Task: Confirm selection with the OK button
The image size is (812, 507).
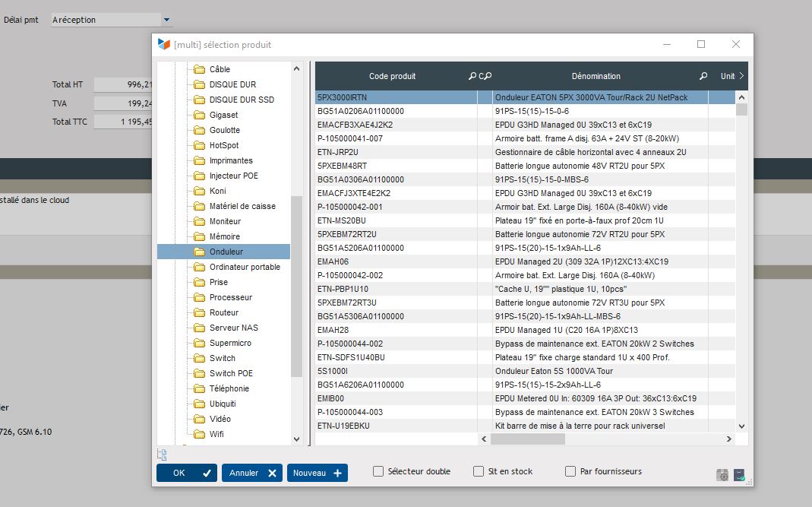Action: pyautogui.click(x=187, y=473)
